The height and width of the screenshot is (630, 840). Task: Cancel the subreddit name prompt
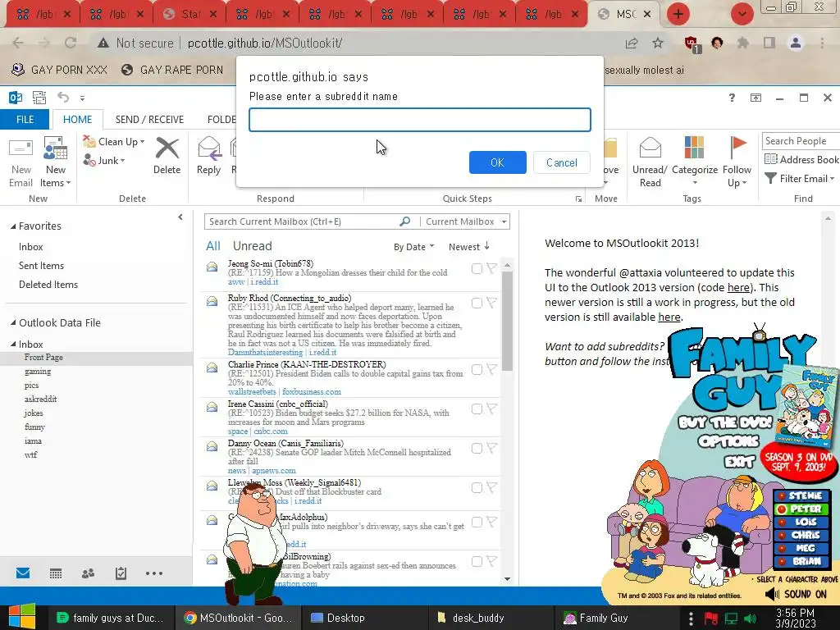point(561,162)
